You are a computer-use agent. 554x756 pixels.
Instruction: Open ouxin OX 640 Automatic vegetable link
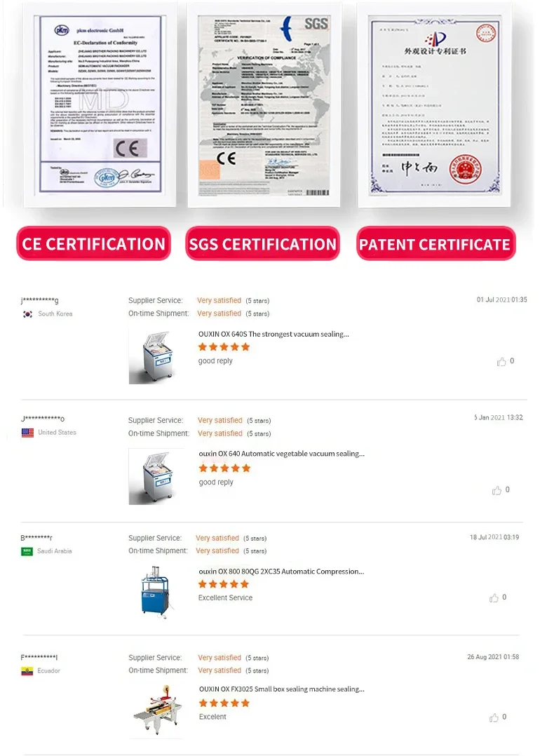(282, 453)
